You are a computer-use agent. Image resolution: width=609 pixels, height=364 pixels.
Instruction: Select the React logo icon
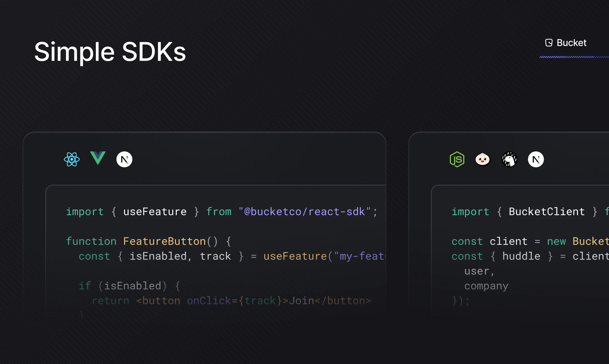coord(72,159)
